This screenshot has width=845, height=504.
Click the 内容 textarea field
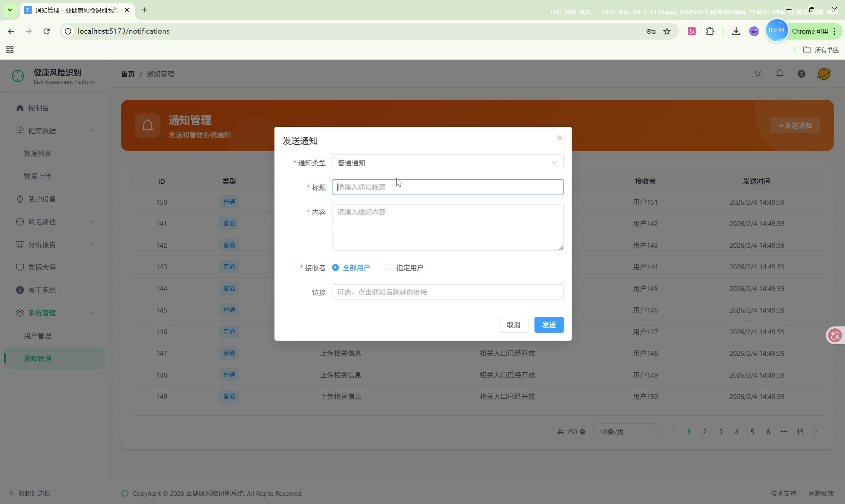447,227
